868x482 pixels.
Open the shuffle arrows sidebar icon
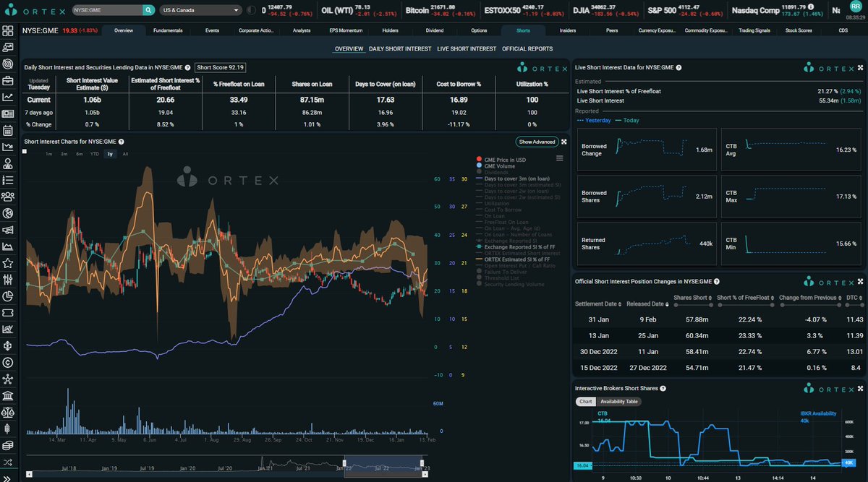[8, 461]
